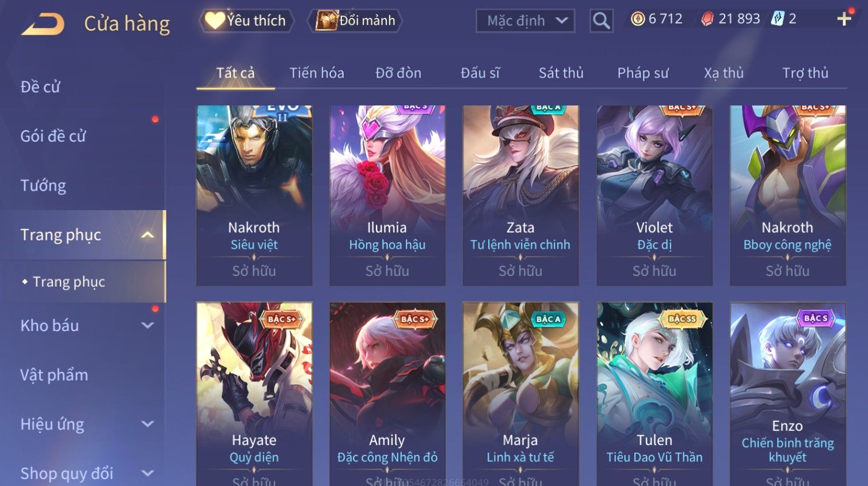The image size is (868, 486).
Task: Click the blue voucher ticket icon
Action: point(778,19)
